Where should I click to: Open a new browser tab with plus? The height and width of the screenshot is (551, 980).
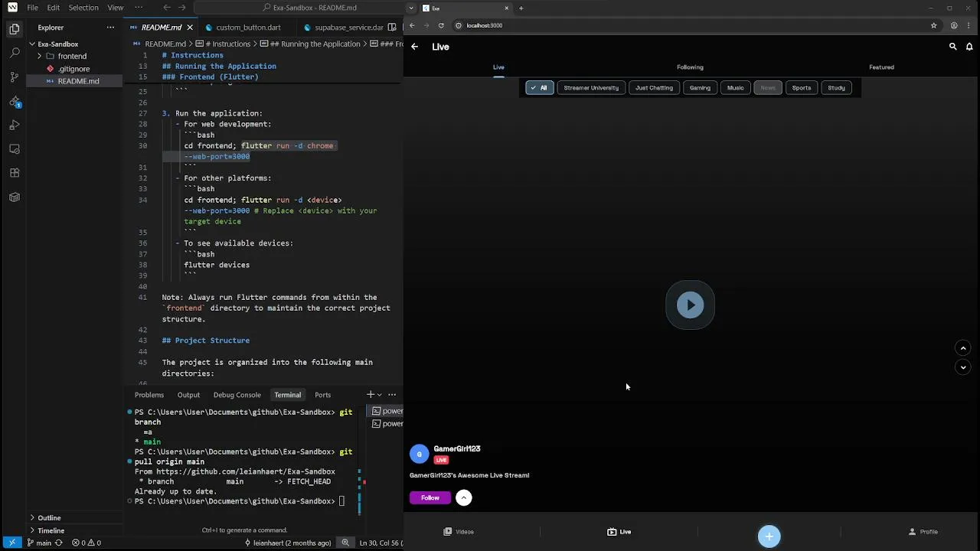click(521, 8)
